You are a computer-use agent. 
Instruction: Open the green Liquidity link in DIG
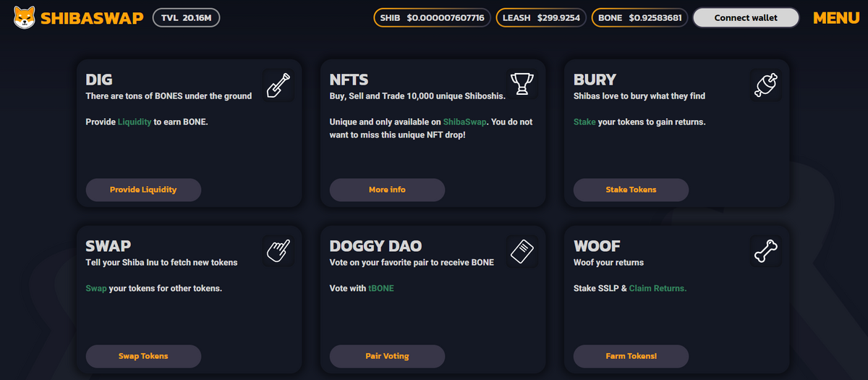click(135, 122)
